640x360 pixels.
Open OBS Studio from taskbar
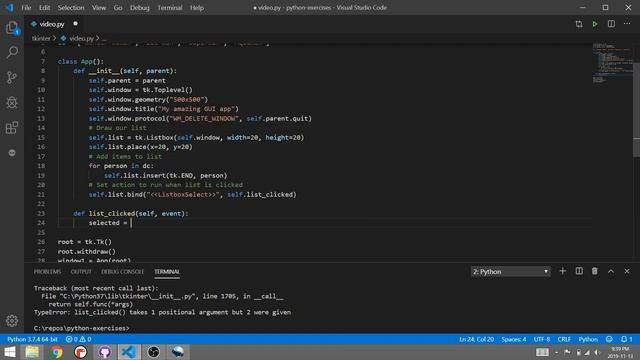pyautogui.click(x=153, y=352)
